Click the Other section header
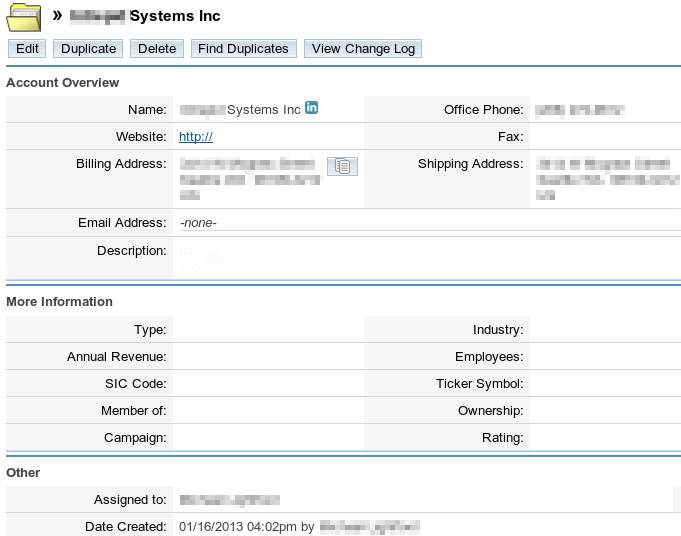 (23, 472)
